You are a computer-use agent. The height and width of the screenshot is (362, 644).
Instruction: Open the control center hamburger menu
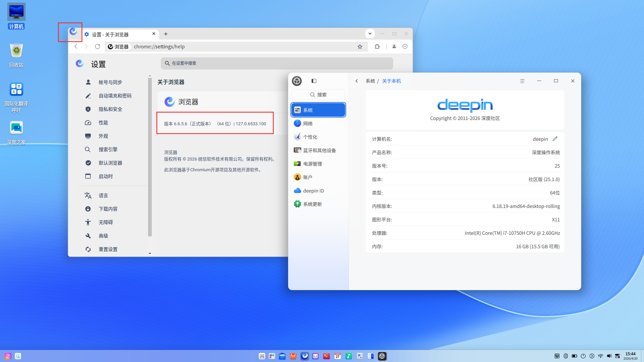(522, 81)
